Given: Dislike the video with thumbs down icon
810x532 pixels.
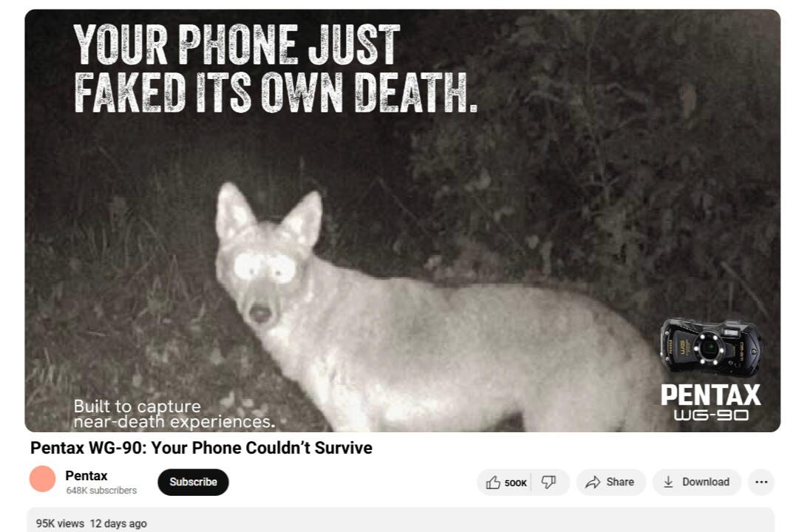Looking at the screenshot, I should point(548,482).
